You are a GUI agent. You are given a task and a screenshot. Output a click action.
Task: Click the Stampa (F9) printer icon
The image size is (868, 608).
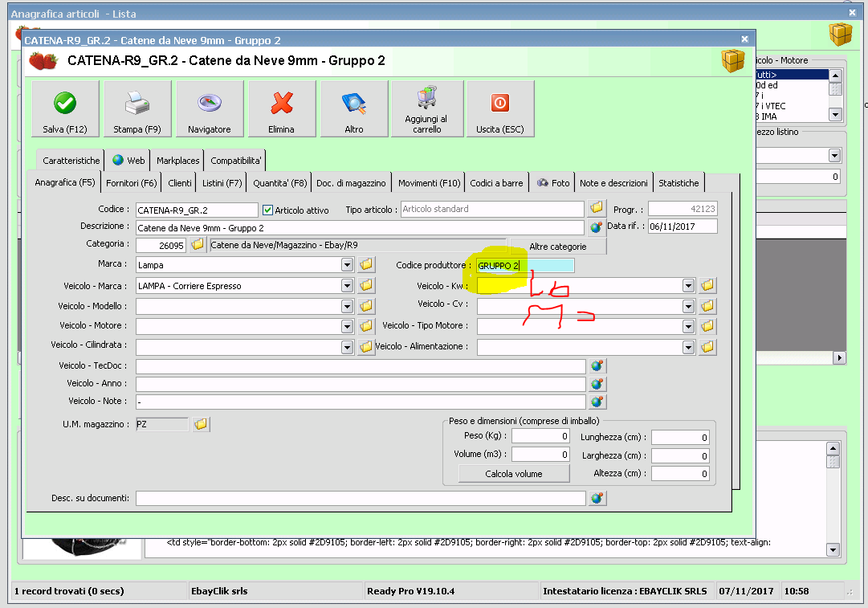[137, 104]
